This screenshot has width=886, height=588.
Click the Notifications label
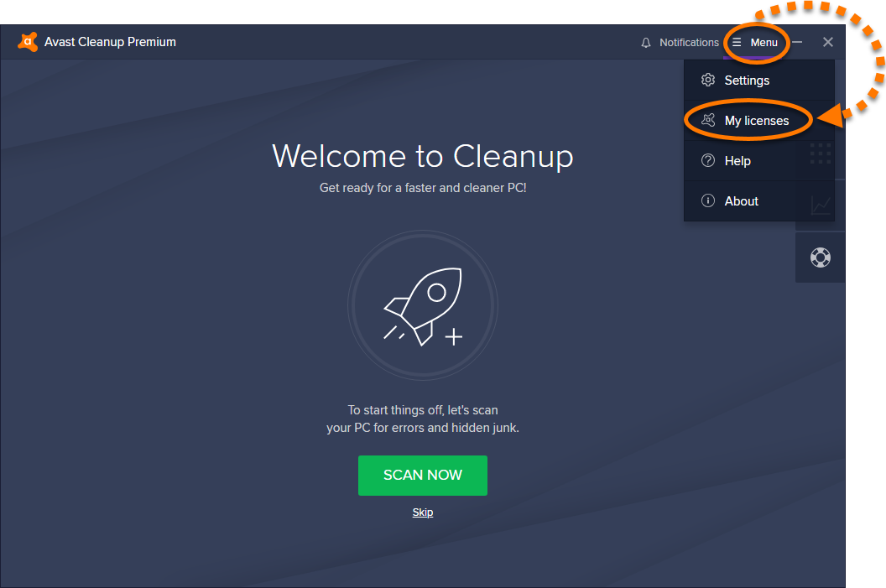(x=689, y=43)
